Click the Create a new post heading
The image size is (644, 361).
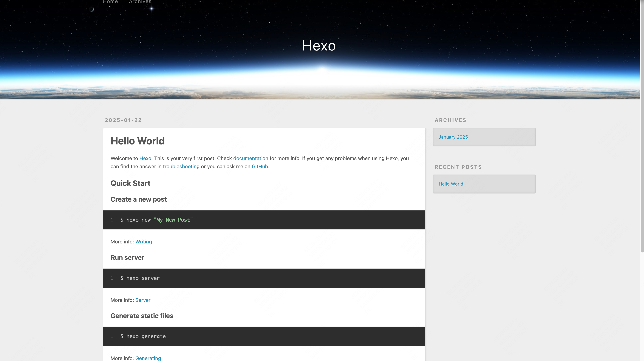click(x=138, y=199)
